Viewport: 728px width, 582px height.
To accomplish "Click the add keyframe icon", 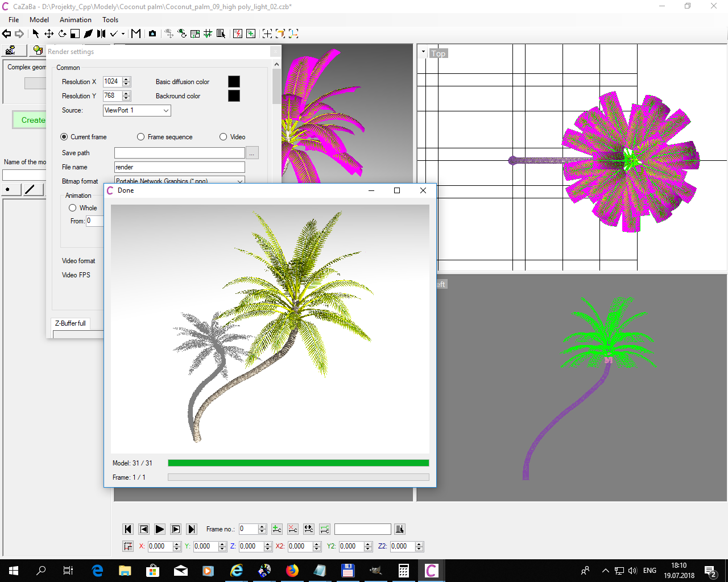I will (277, 529).
